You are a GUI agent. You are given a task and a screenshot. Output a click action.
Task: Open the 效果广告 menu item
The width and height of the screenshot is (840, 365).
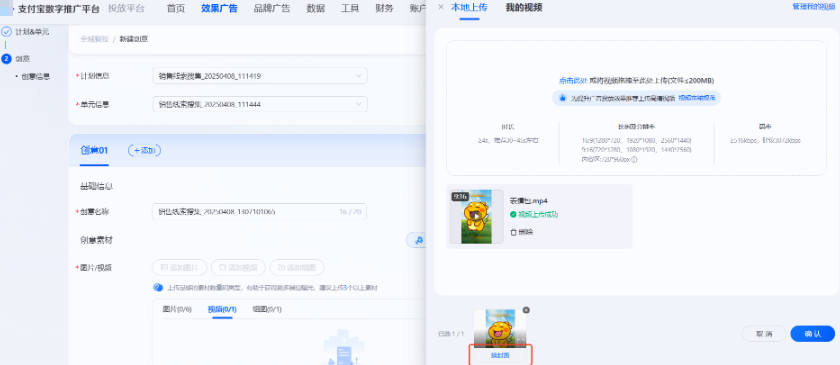tap(220, 8)
